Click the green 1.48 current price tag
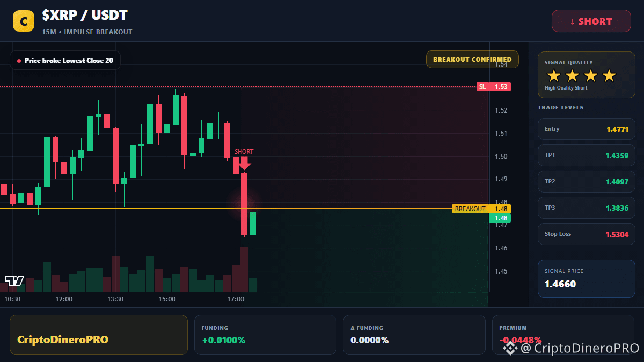 500,218
